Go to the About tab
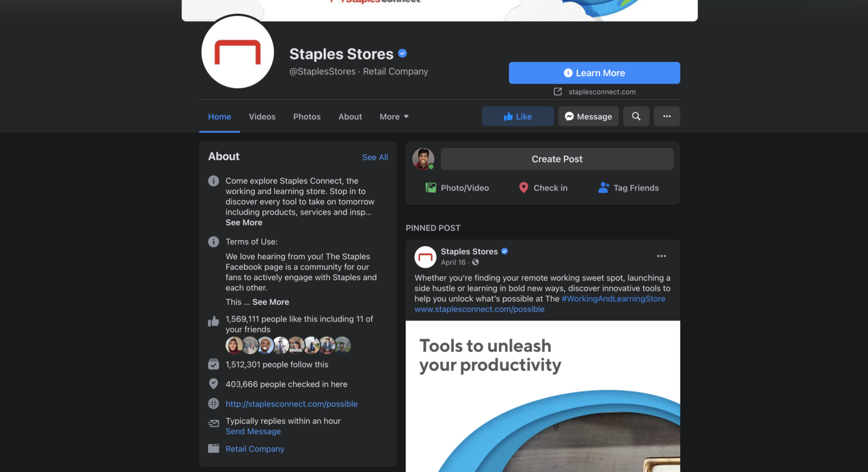This screenshot has height=472, width=868. click(x=350, y=116)
